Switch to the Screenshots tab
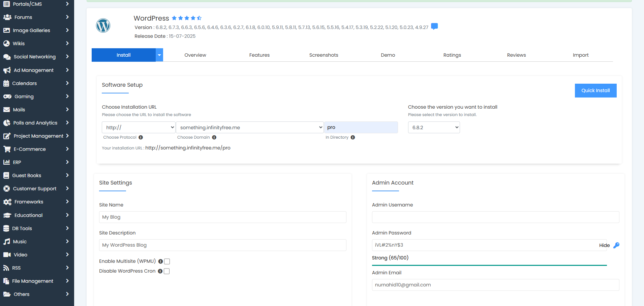 coord(324,55)
